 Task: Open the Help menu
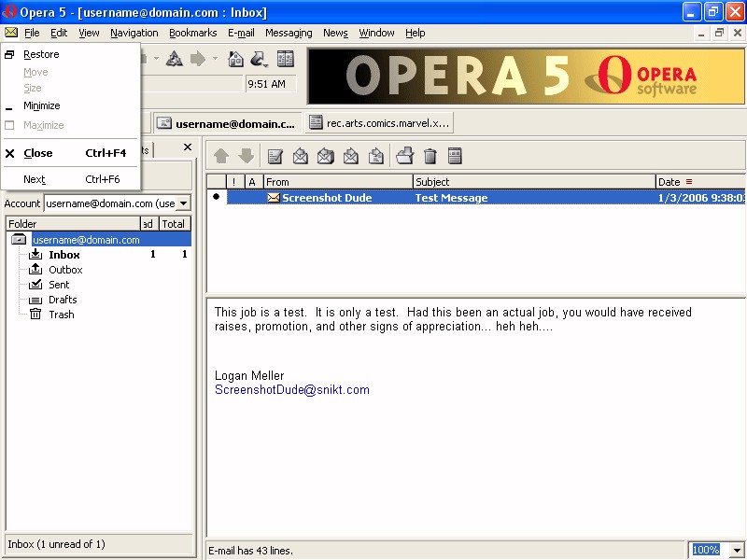tap(416, 33)
